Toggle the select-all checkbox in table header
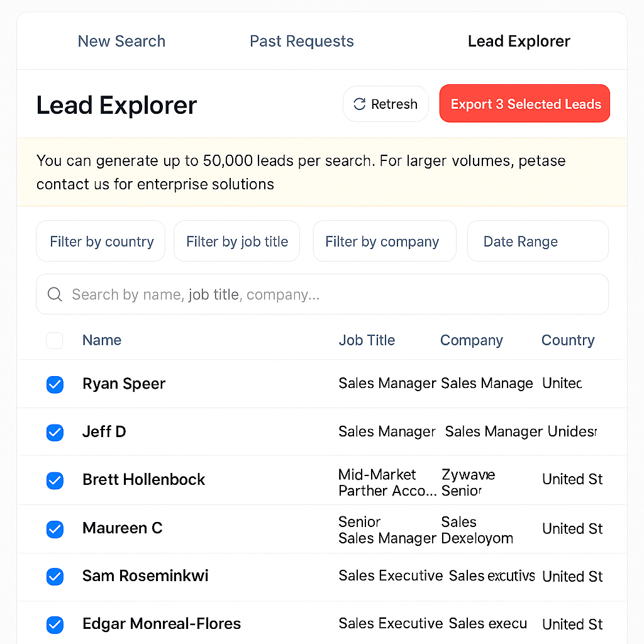The height and width of the screenshot is (644, 644). [55, 340]
